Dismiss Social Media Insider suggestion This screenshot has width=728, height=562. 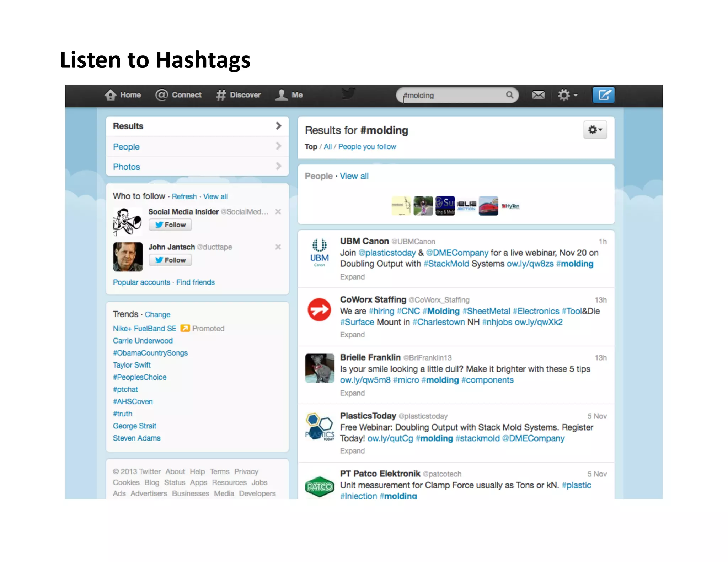coord(278,212)
